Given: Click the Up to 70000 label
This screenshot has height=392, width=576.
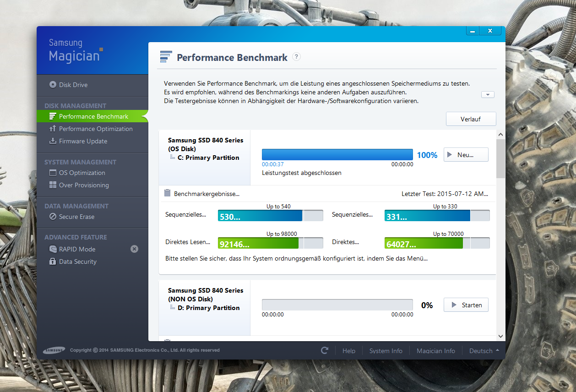Looking at the screenshot, I should [x=448, y=234].
